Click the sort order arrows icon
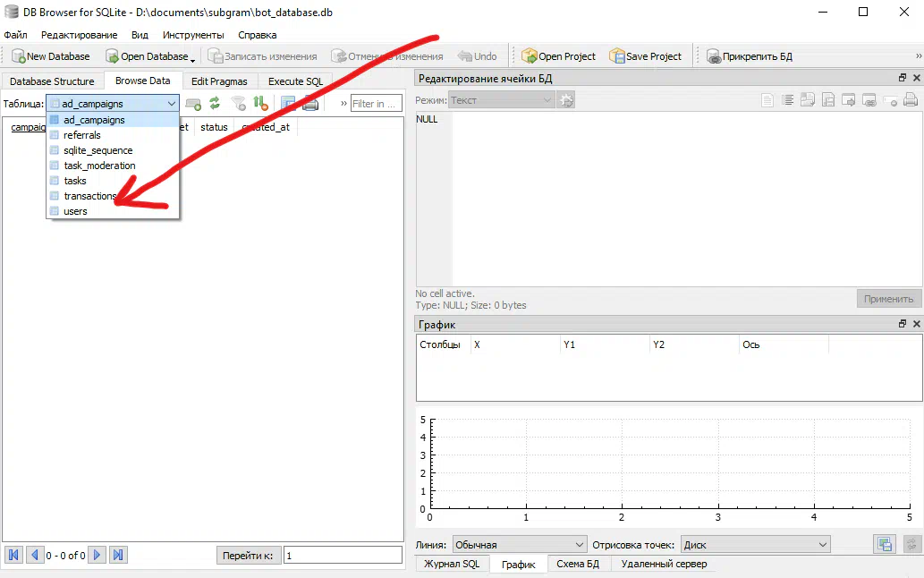Screen dimensions: 924x578 click(x=260, y=104)
